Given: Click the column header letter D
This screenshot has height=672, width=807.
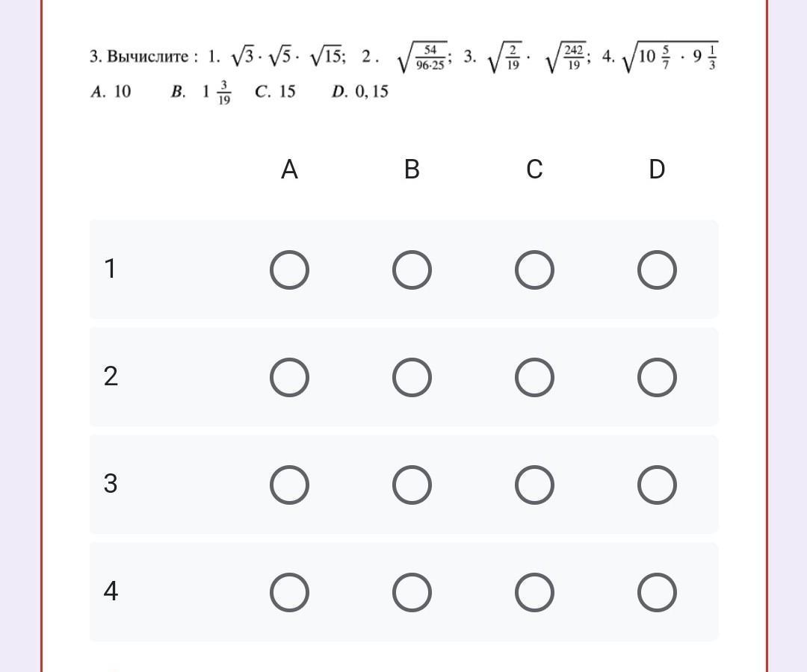Looking at the screenshot, I should 657,169.
